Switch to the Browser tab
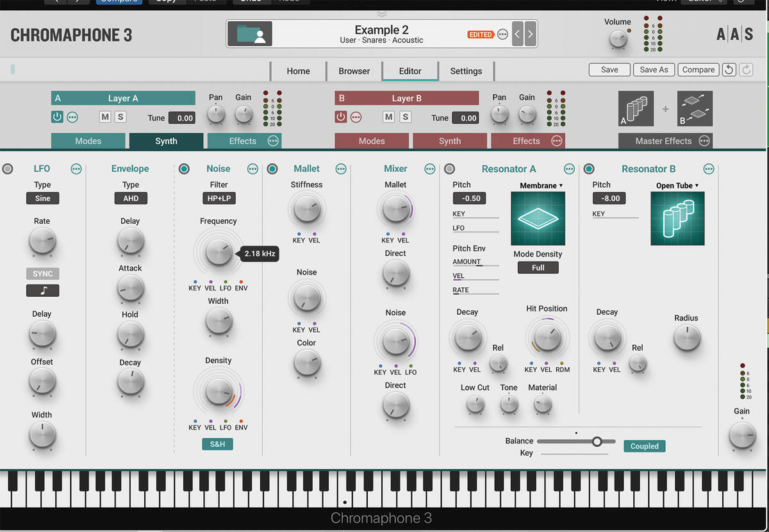Image resolution: width=769 pixels, height=532 pixels. (x=354, y=71)
